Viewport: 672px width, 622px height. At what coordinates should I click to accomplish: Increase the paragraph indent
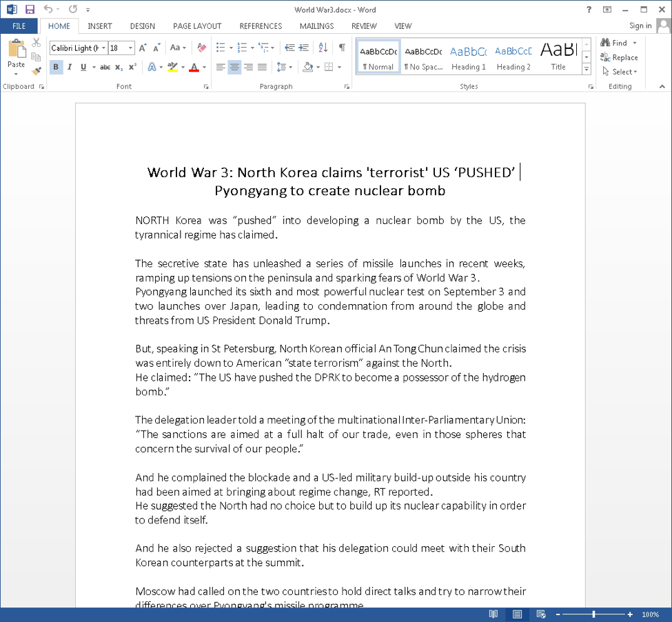pyautogui.click(x=304, y=48)
